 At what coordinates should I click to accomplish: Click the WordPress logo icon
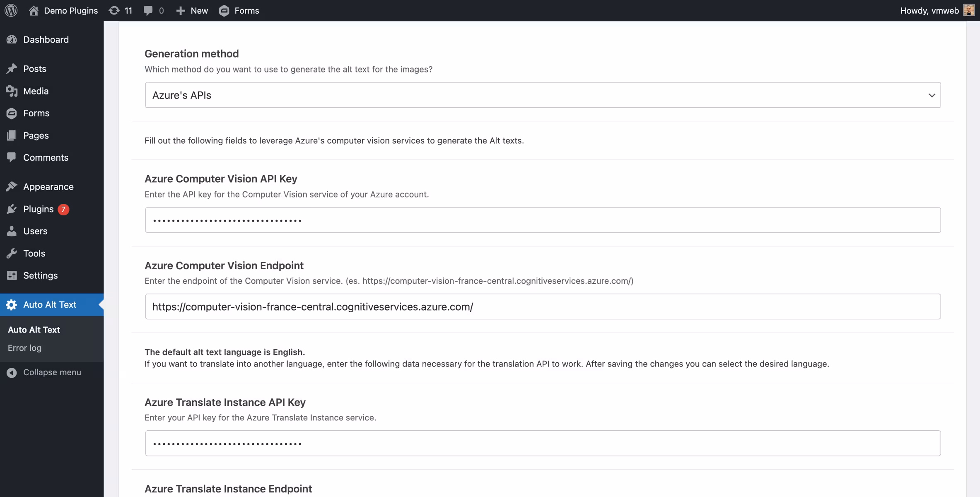[x=11, y=10]
